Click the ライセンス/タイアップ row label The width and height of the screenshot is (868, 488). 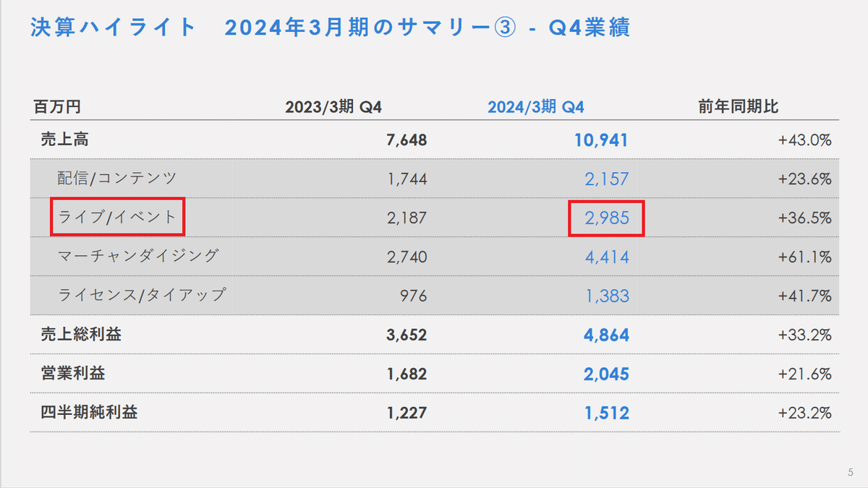click(x=142, y=296)
